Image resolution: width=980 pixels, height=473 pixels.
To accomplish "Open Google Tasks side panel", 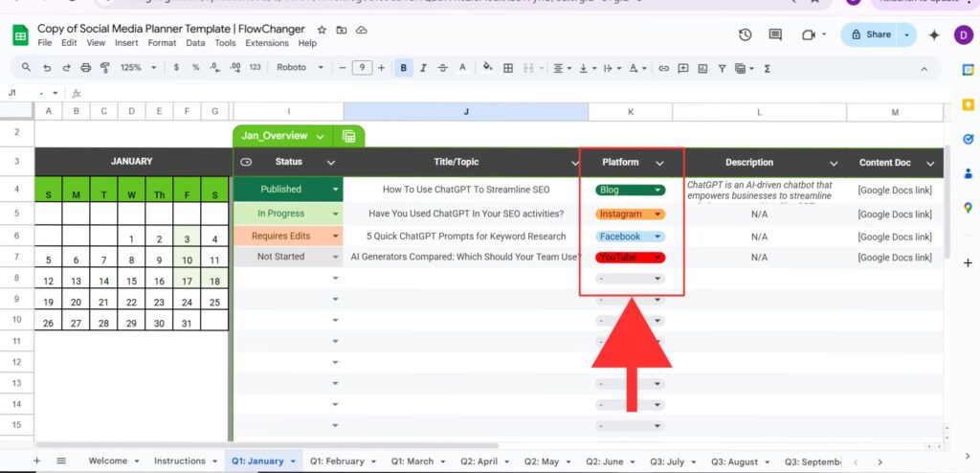I will [968, 139].
